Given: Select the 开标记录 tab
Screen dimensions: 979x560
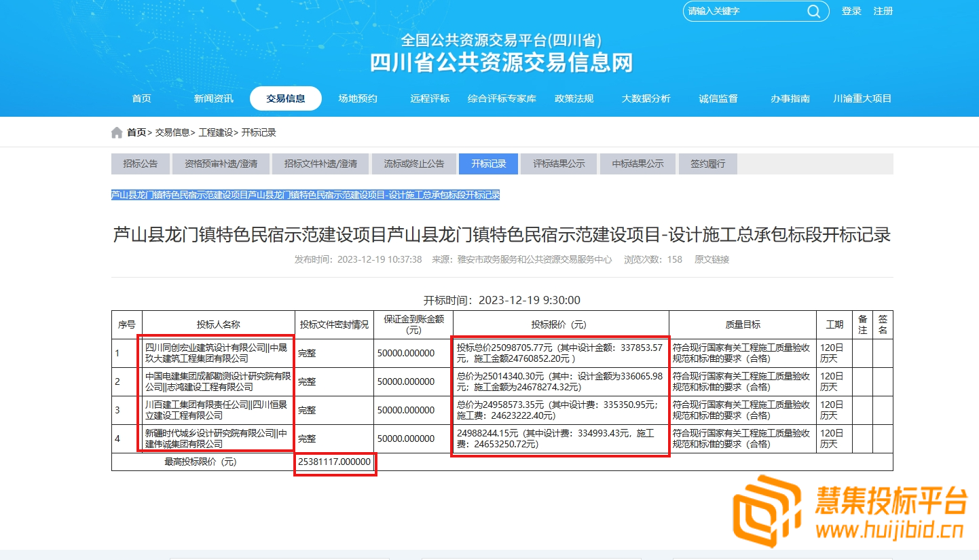Looking at the screenshot, I should [x=489, y=164].
